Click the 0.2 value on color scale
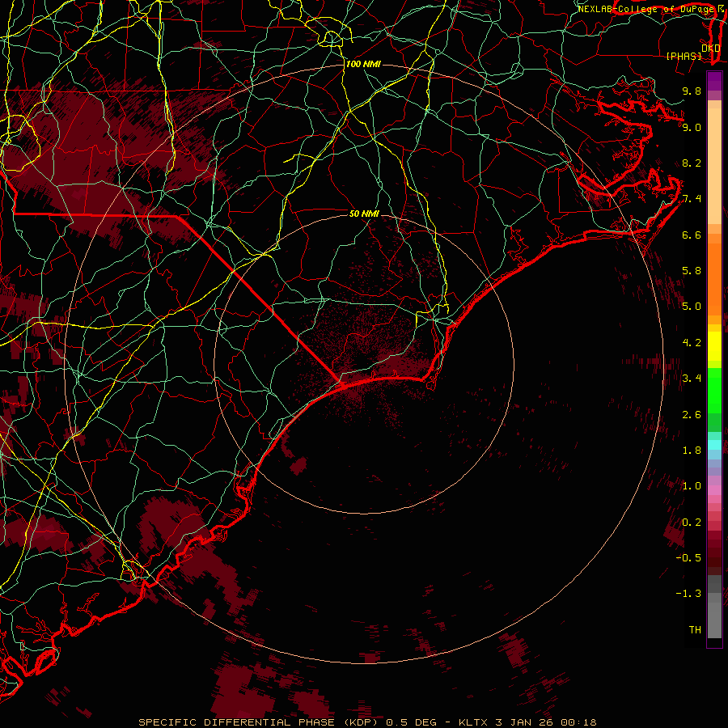Viewport: 728px width, 728px height. 692,523
